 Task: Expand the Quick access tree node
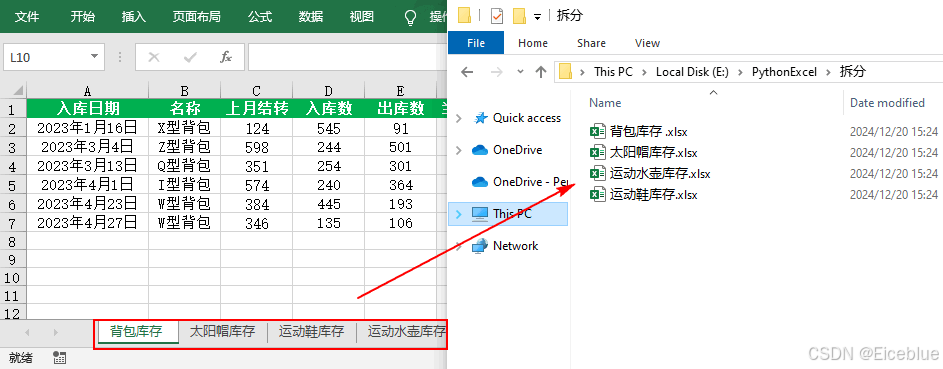[x=459, y=118]
